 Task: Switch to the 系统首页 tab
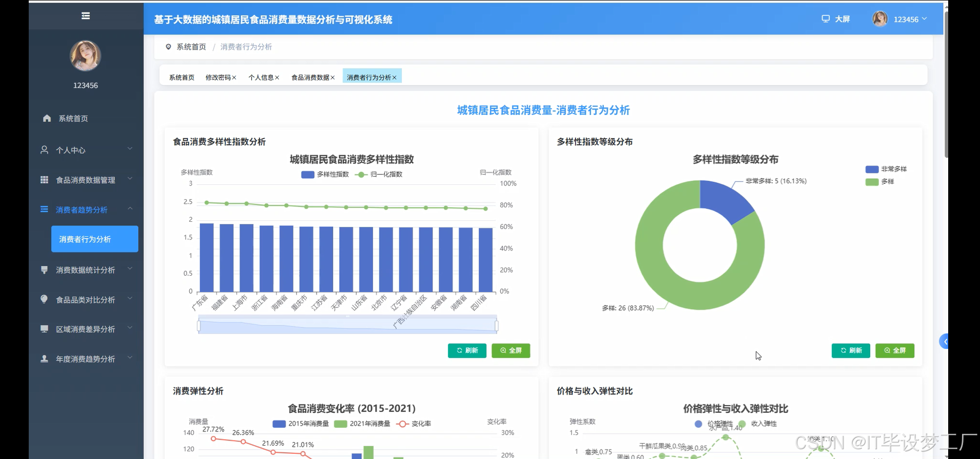[x=182, y=78]
